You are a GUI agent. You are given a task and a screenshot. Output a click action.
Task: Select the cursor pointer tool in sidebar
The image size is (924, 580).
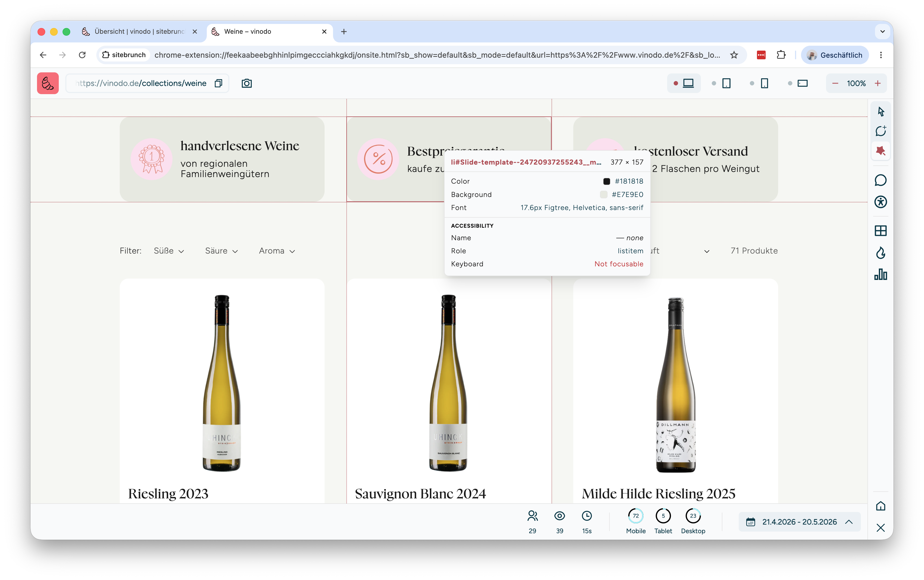[881, 112]
